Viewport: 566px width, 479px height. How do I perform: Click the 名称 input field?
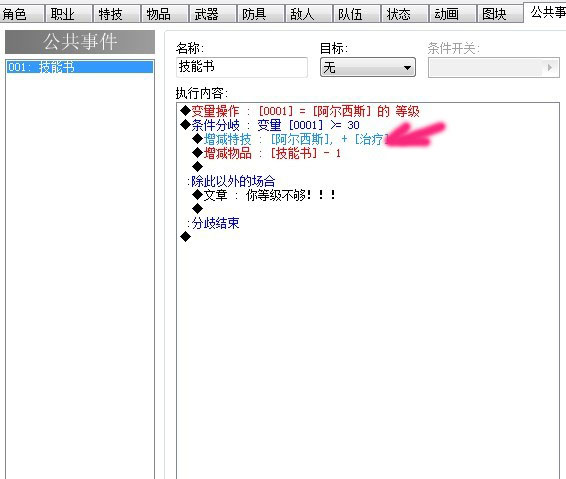coord(242,67)
